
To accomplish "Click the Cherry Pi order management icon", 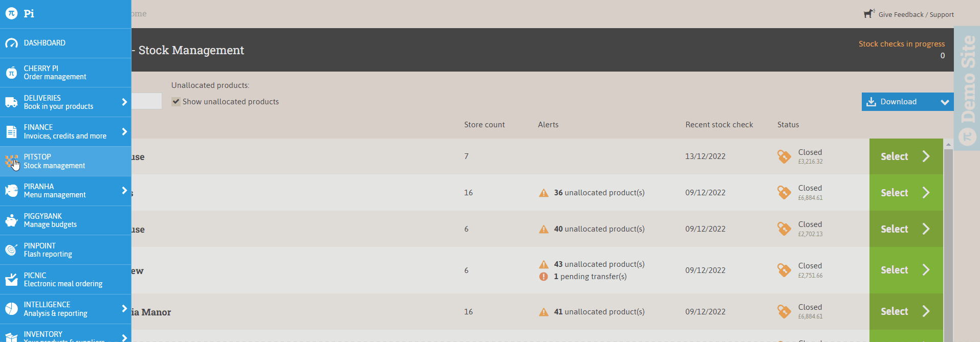I will (11, 73).
